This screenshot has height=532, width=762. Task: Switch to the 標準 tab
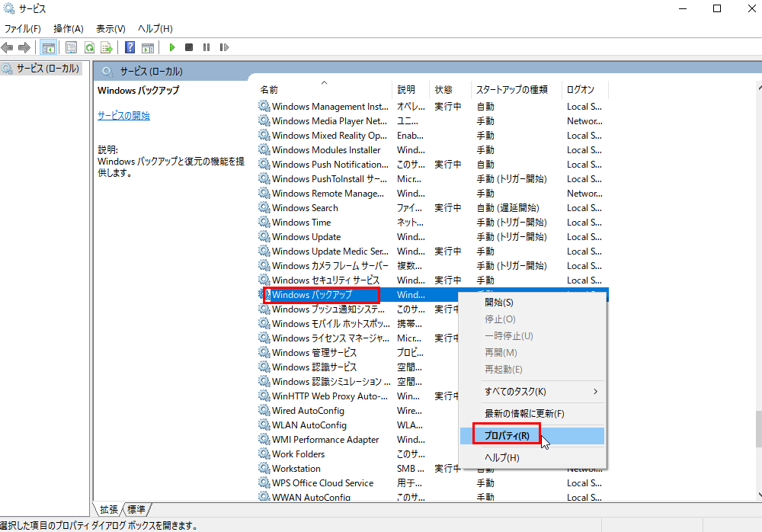[136, 509]
